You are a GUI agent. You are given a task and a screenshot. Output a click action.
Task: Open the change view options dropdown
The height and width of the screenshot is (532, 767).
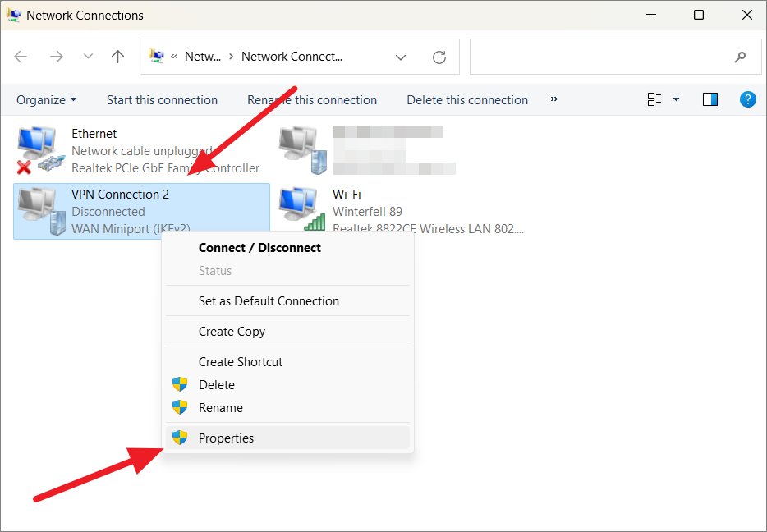point(676,99)
